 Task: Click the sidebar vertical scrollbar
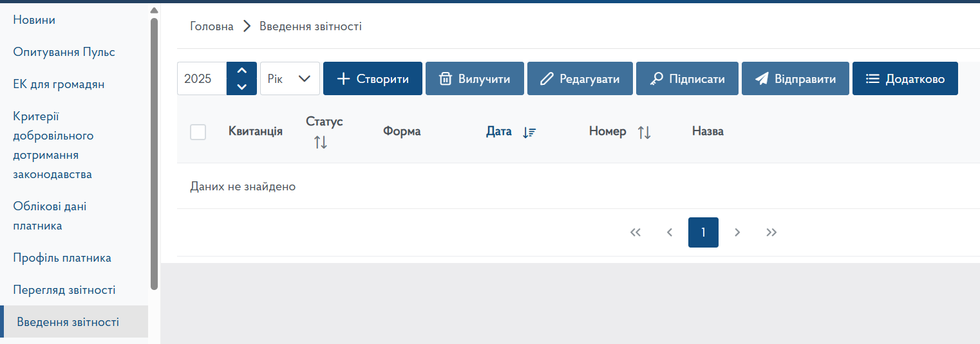coord(154,154)
